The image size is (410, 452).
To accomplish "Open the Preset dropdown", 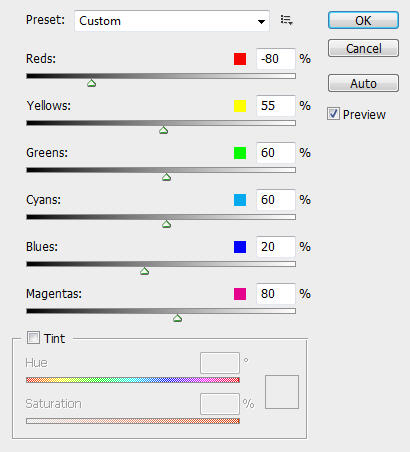I will pos(172,21).
